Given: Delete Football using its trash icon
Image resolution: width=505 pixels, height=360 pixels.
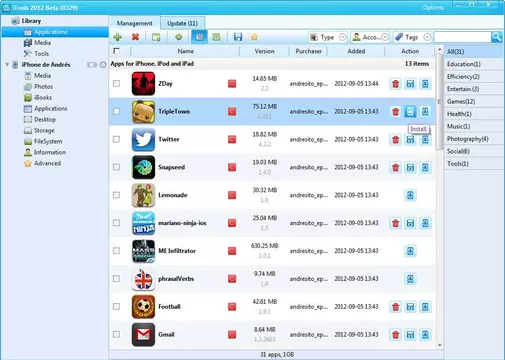Looking at the screenshot, I should pyautogui.click(x=396, y=307).
